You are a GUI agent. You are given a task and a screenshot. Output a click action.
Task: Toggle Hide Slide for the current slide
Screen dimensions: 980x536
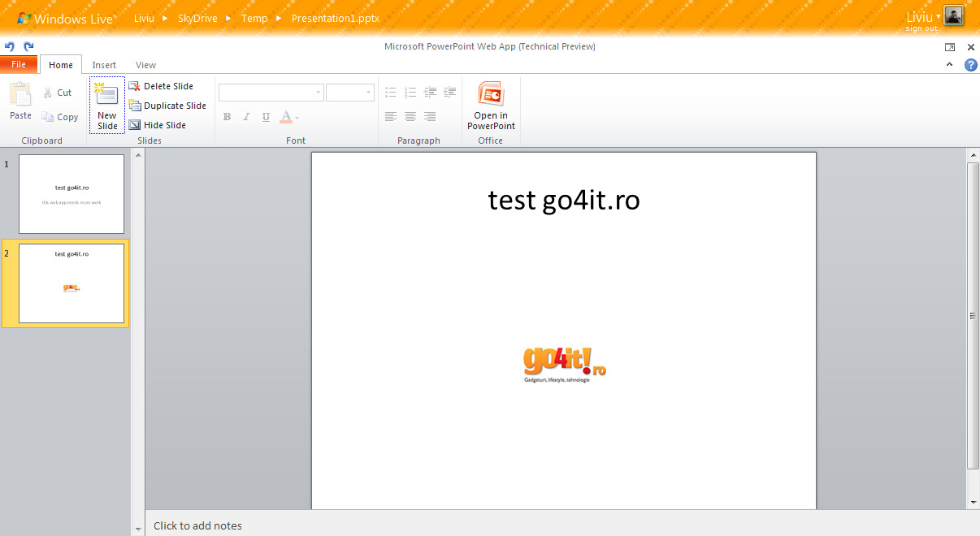point(157,125)
